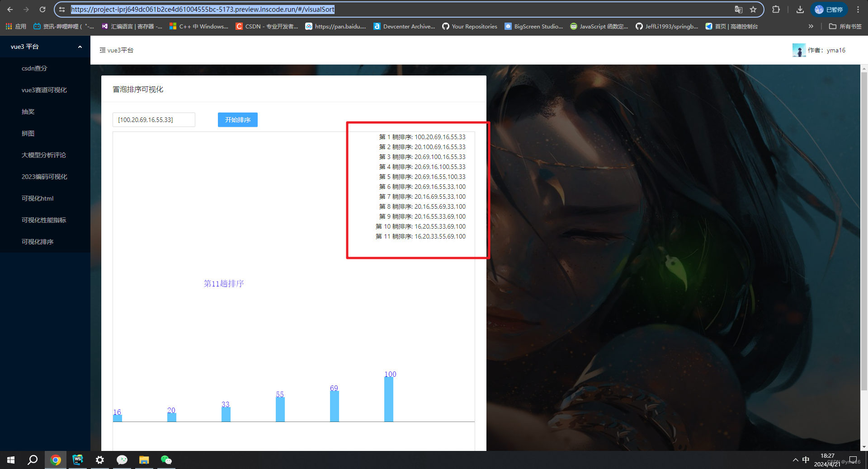Open the Your Repositories bookmark
This screenshot has height=469, width=868.
coord(470,27)
